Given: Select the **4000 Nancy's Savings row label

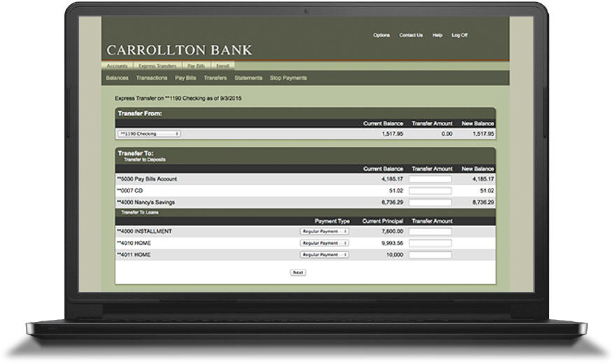Looking at the screenshot, I should tap(146, 202).
